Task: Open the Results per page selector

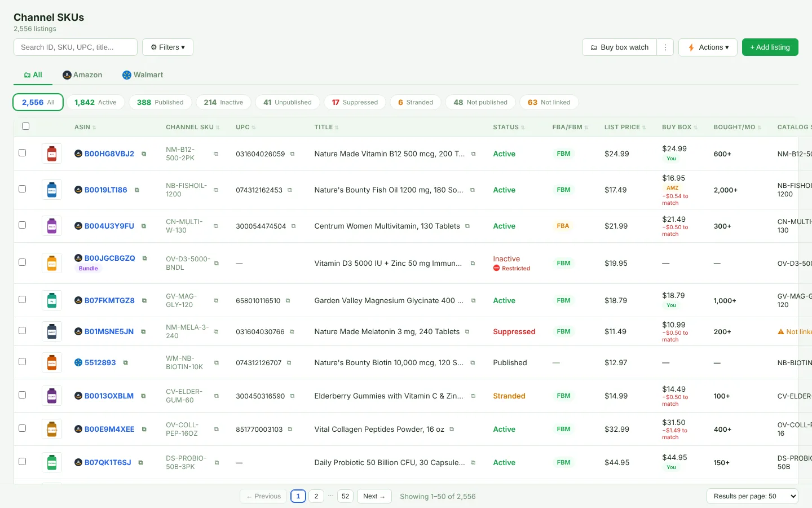Action: (752, 496)
